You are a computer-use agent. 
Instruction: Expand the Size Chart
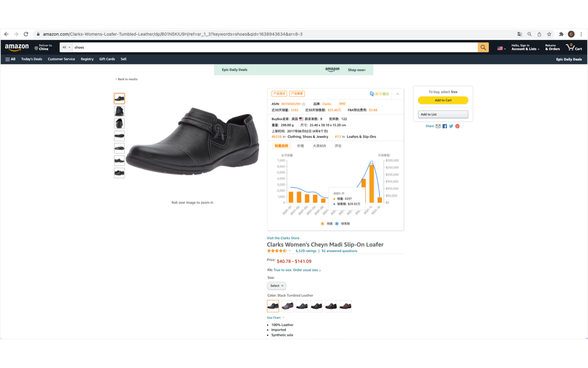click(276, 318)
